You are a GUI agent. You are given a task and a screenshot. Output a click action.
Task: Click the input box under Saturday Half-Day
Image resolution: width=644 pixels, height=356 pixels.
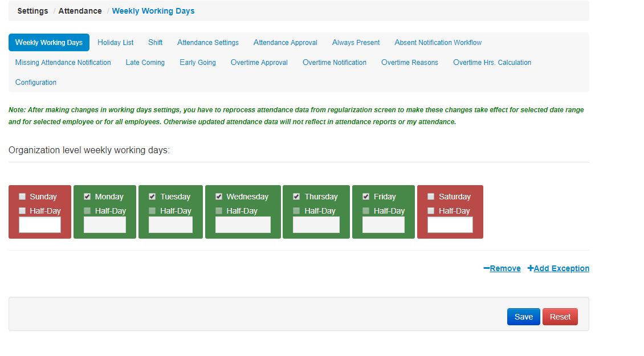coord(450,225)
